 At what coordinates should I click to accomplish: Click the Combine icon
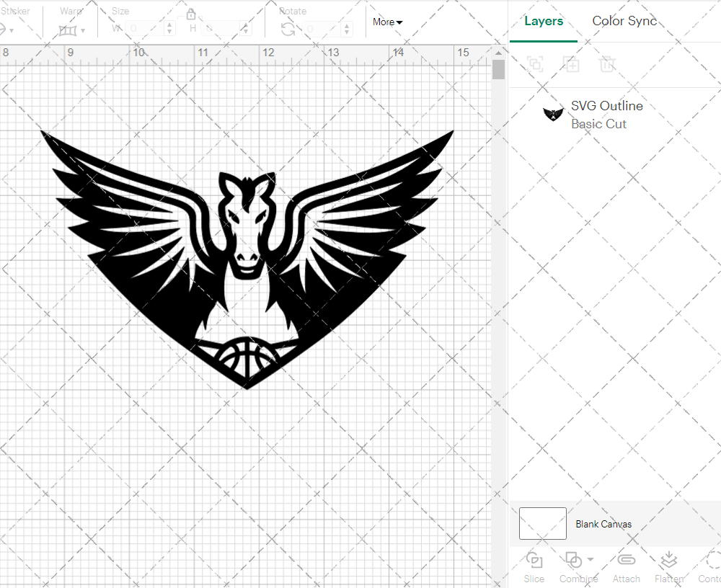(x=573, y=561)
